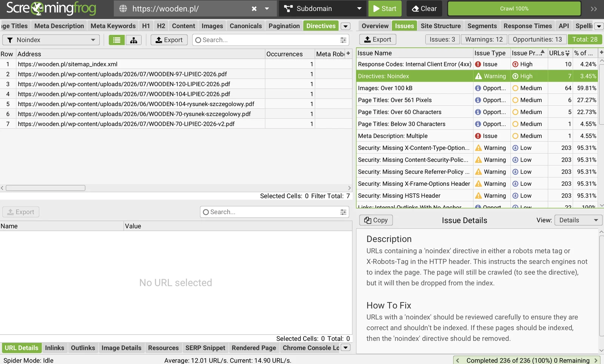
Task: Add issue column with plus icon
Action: pyautogui.click(x=601, y=52)
